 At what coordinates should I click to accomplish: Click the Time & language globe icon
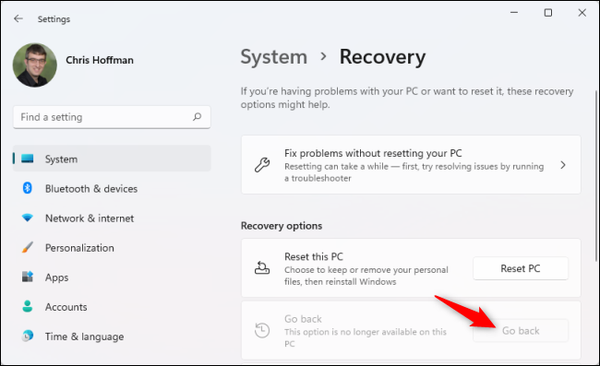point(27,336)
